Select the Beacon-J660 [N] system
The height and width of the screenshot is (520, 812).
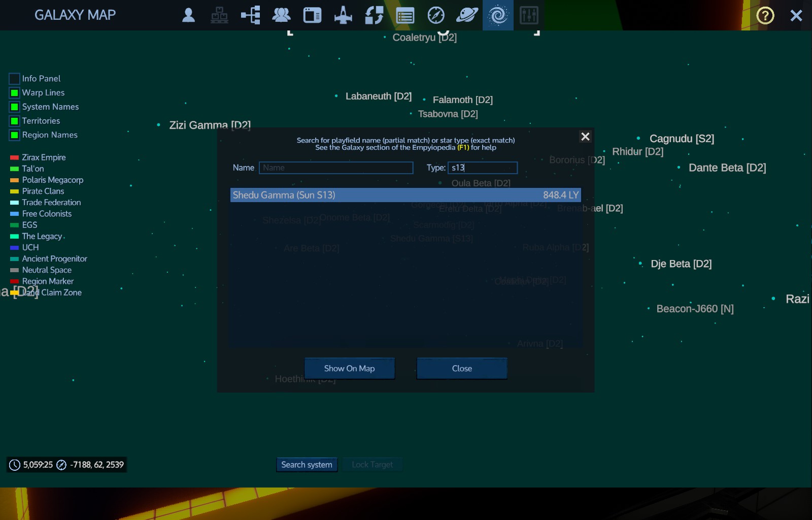(695, 309)
